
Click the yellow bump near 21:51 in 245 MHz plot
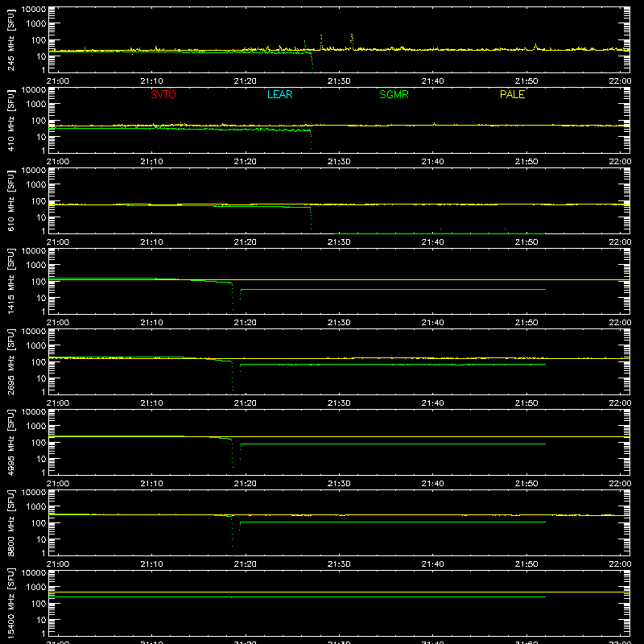(x=535, y=46)
